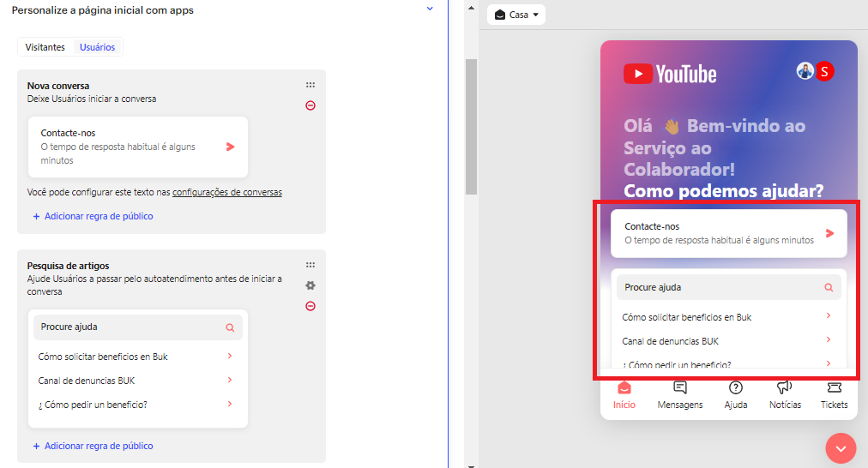
Task: Click the Procure ajuda search field in editor
Action: pos(129,327)
